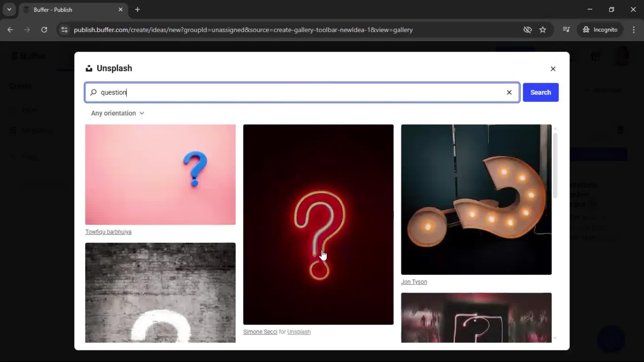
Task: Click the Unsplash logo icon in the dialog header
Action: pyautogui.click(x=89, y=68)
